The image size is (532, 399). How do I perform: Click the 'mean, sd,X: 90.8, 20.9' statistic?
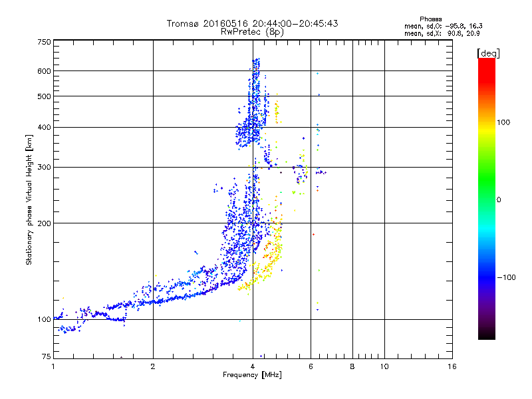(x=442, y=33)
